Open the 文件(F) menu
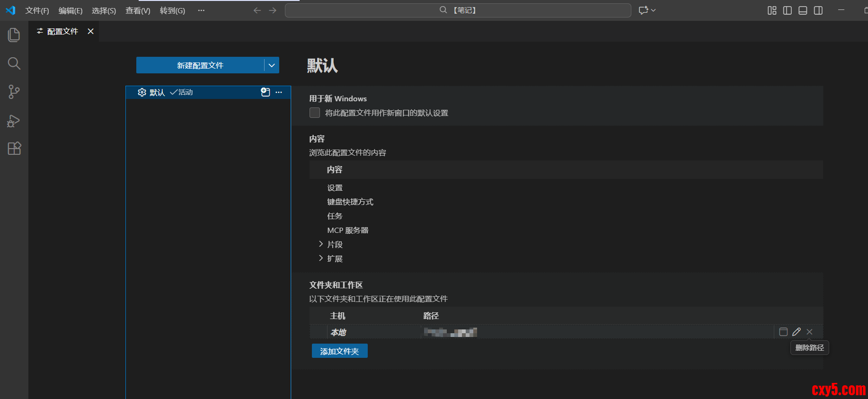This screenshot has width=868, height=399. 37,10
